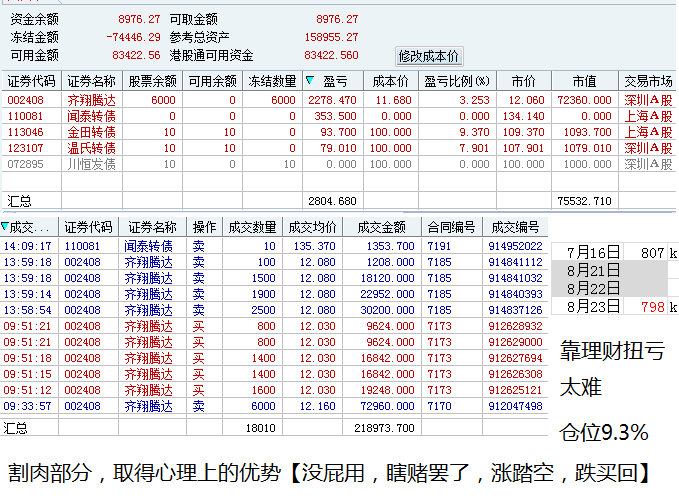The height and width of the screenshot is (498, 679).
Task: Select buy trade at 09:51:12 of 1600 shares
Action: [274, 390]
